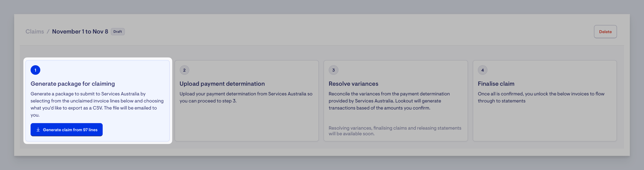Click the download icon in Generate claim button

click(x=38, y=130)
